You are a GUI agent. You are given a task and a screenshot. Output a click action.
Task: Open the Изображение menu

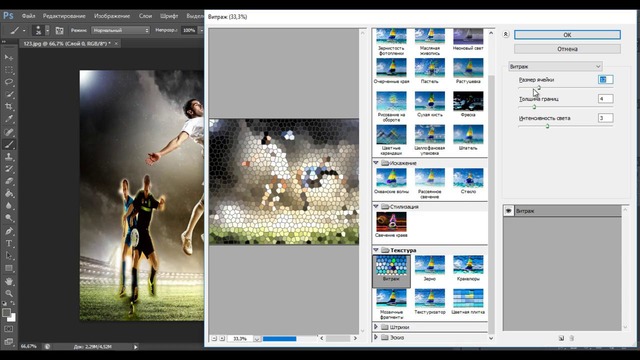point(112,16)
